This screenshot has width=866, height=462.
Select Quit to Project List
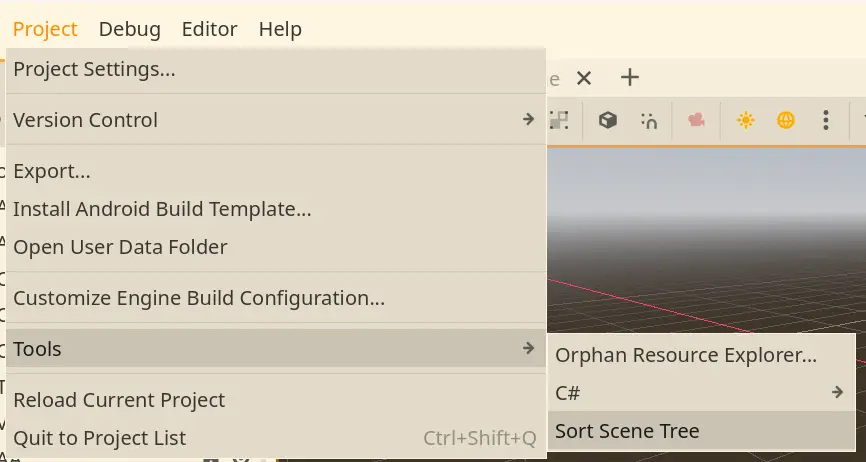pyautogui.click(x=276, y=438)
